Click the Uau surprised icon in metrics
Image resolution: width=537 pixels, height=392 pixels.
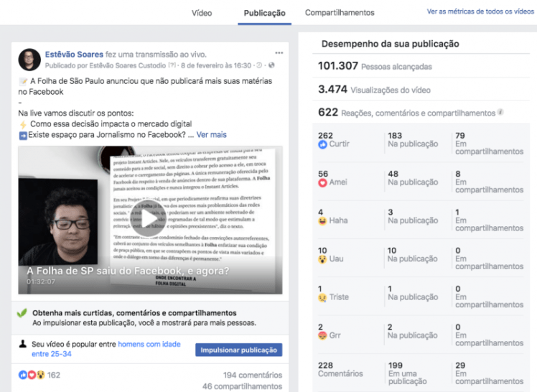coord(322,259)
